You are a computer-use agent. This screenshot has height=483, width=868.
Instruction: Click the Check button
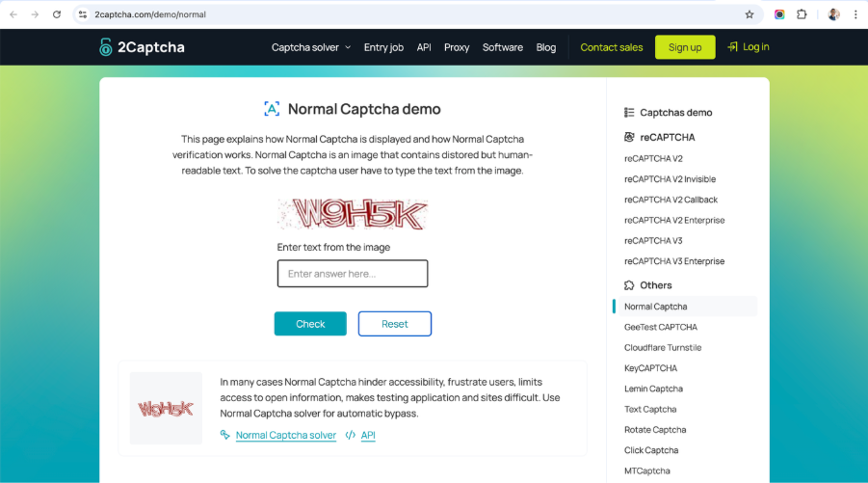click(310, 324)
